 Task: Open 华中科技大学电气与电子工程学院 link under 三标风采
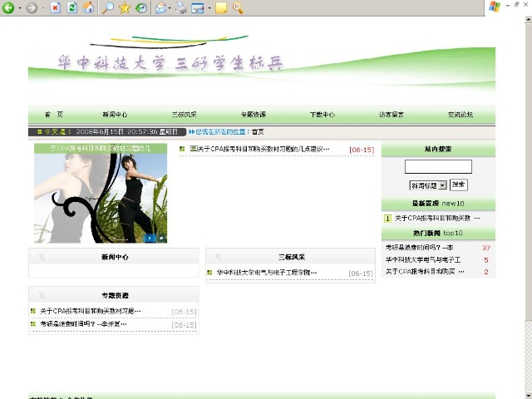coord(266,273)
